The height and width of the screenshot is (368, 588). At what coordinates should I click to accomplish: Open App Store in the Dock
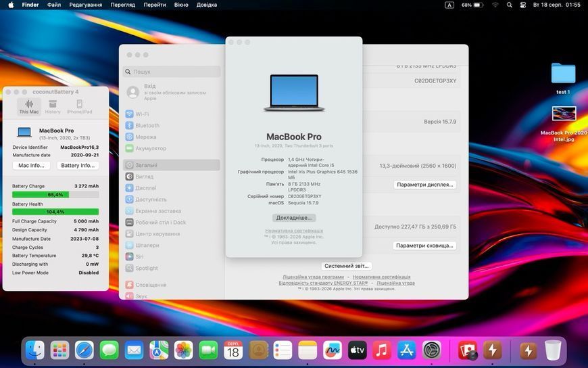click(x=407, y=350)
